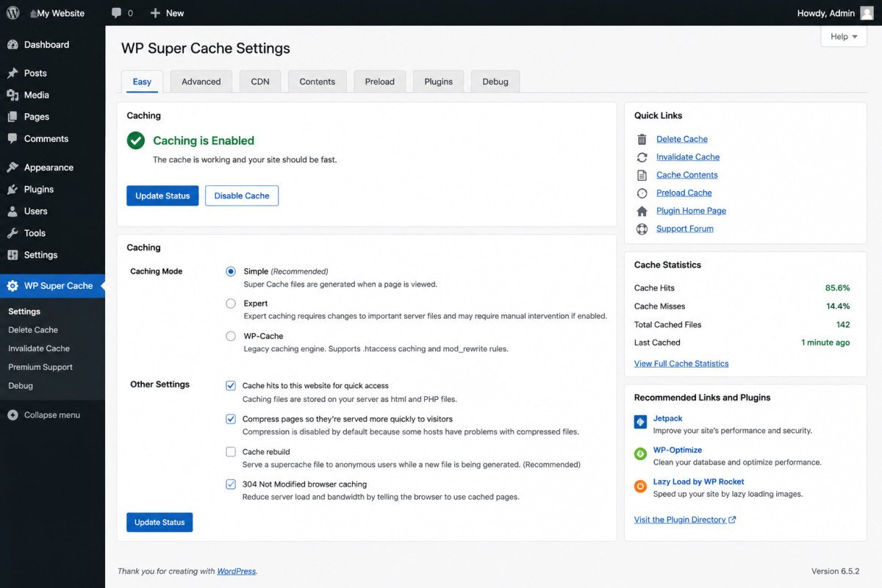Viewport: 882px width, 588px height.
Task: Click the refresh icon beside Invalidate Cache
Action: coord(642,157)
